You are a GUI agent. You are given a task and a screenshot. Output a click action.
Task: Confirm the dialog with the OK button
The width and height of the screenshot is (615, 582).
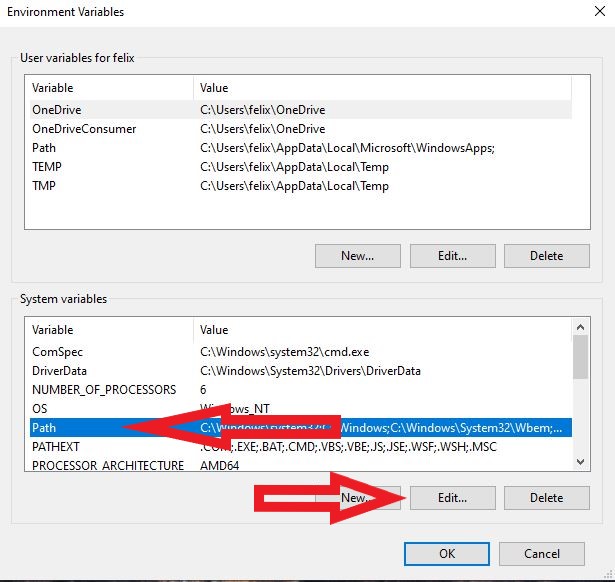tap(446, 554)
